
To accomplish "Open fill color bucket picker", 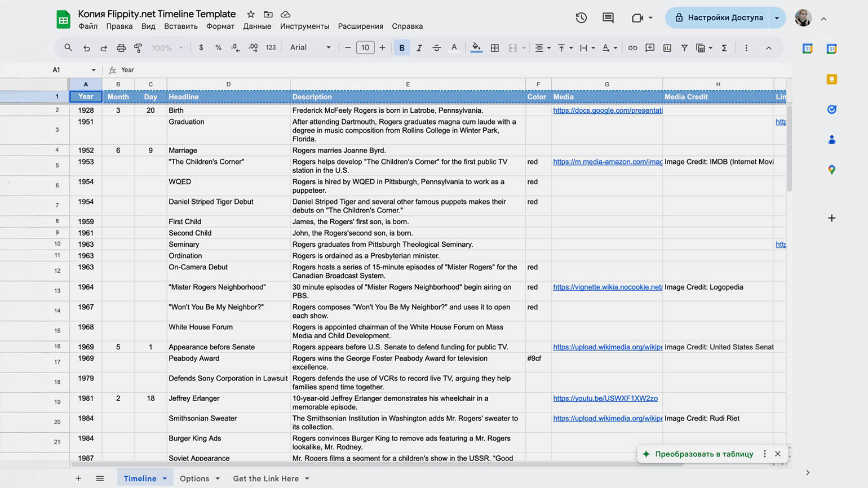I will (476, 48).
